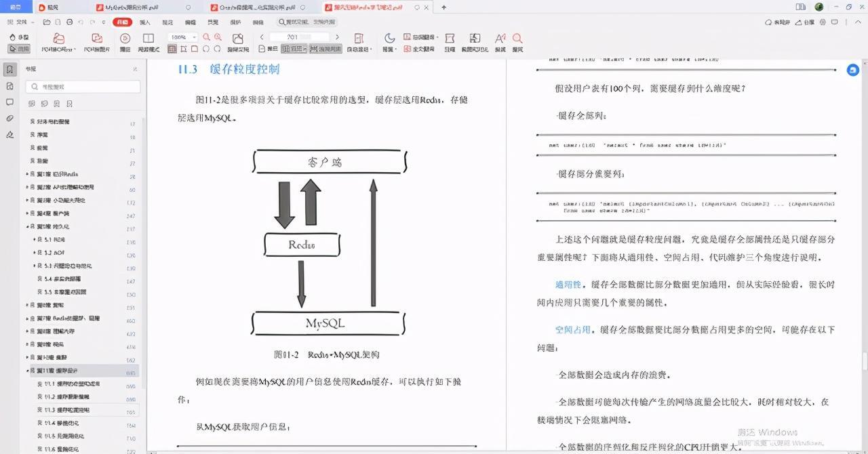This screenshot has height=454, width=868.
Task: Expand chapter 1 Redis bookmark
Action: [x=27, y=174]
